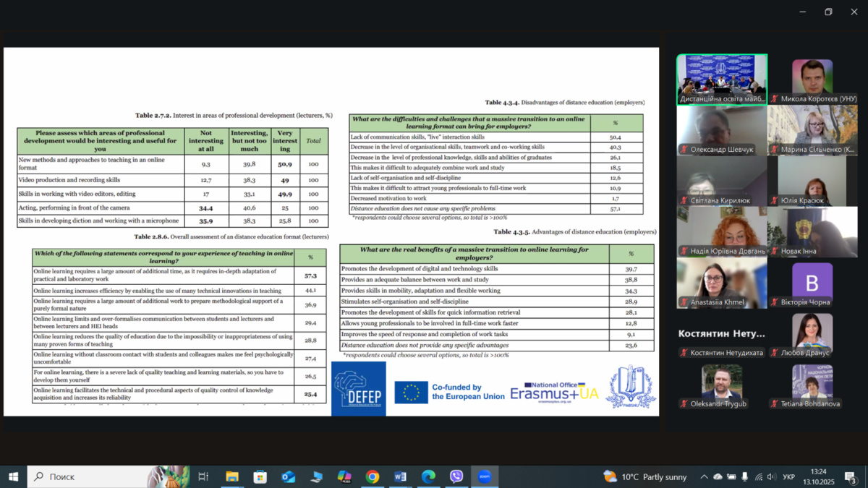Open the clock and date flyout

(x=818, y=477)
